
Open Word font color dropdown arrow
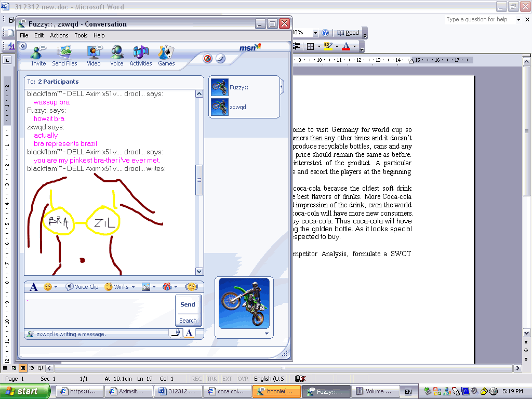[x=354, y=46]
